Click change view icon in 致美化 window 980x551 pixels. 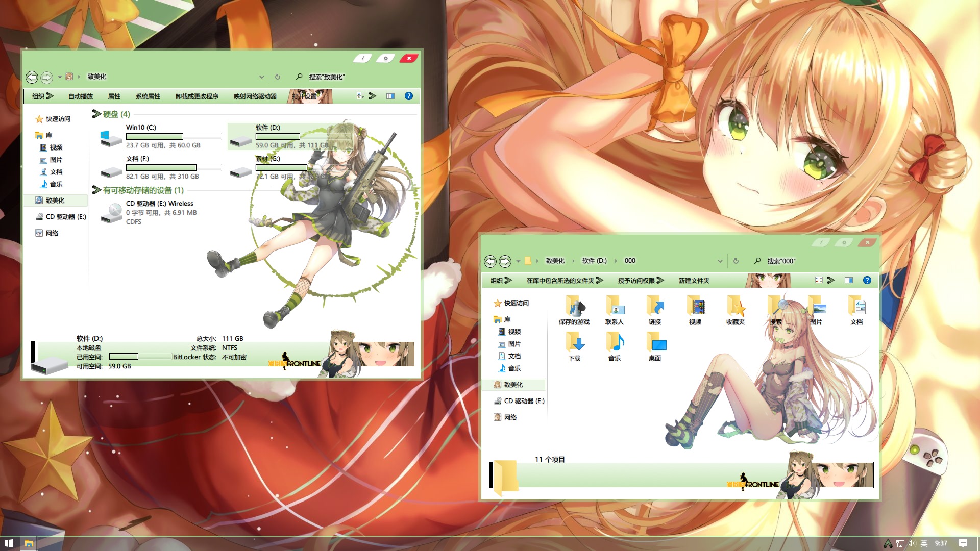click(361, 96)
